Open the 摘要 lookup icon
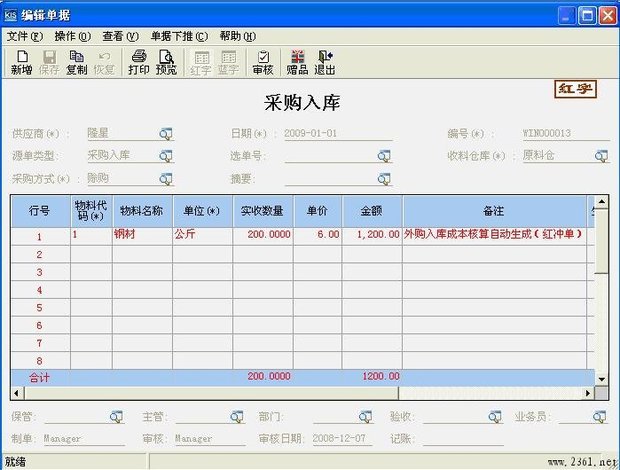The width and height of the screenshot is (620, 470). pyautogui.click(x=384, y=179)
